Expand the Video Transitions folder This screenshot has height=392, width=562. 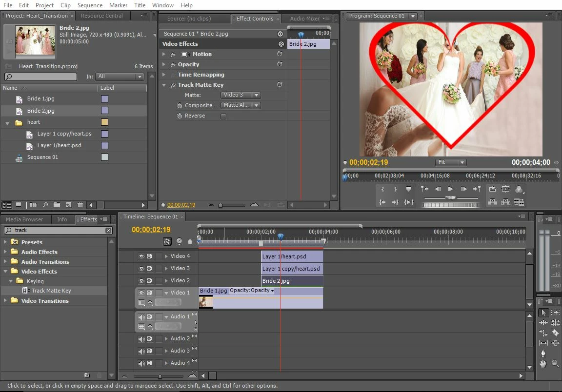pos(5,301)
